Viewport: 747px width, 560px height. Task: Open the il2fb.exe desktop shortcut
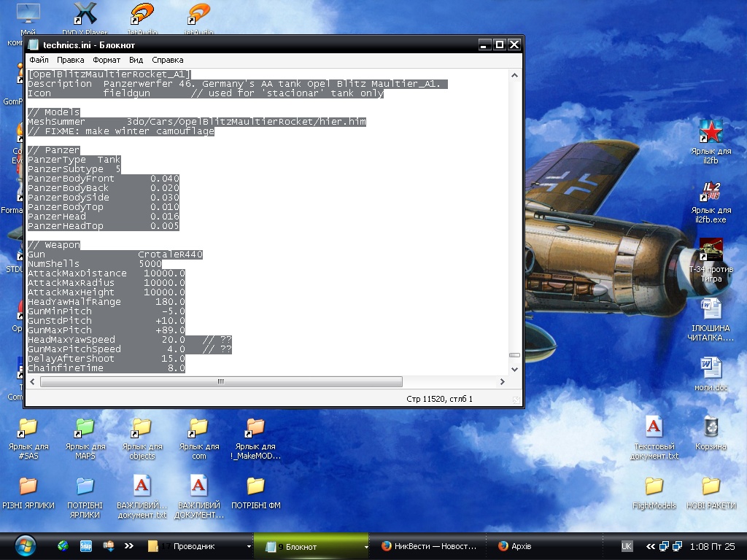click(x=711, y=192)
